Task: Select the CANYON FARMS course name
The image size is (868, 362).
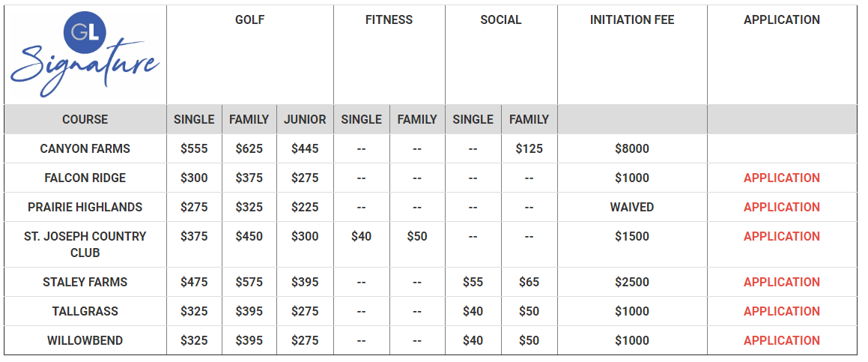Action: pos(85,148)
